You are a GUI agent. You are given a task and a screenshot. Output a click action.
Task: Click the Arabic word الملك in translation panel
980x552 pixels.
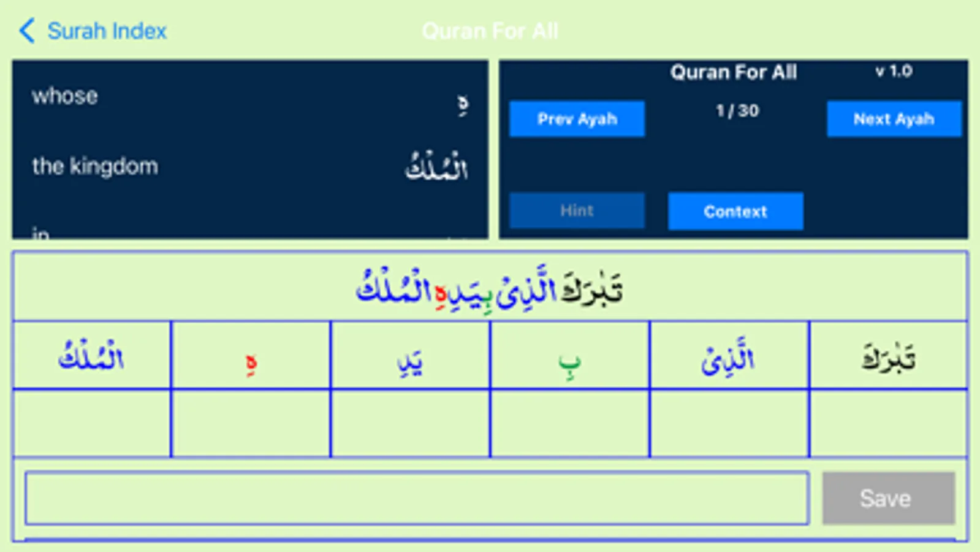436,166
